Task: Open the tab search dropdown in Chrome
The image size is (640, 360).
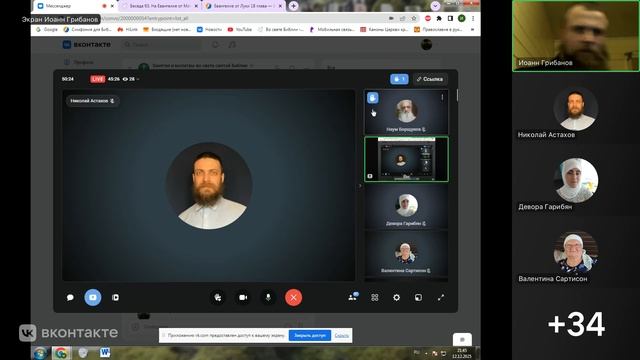Action: click(436, 6)
